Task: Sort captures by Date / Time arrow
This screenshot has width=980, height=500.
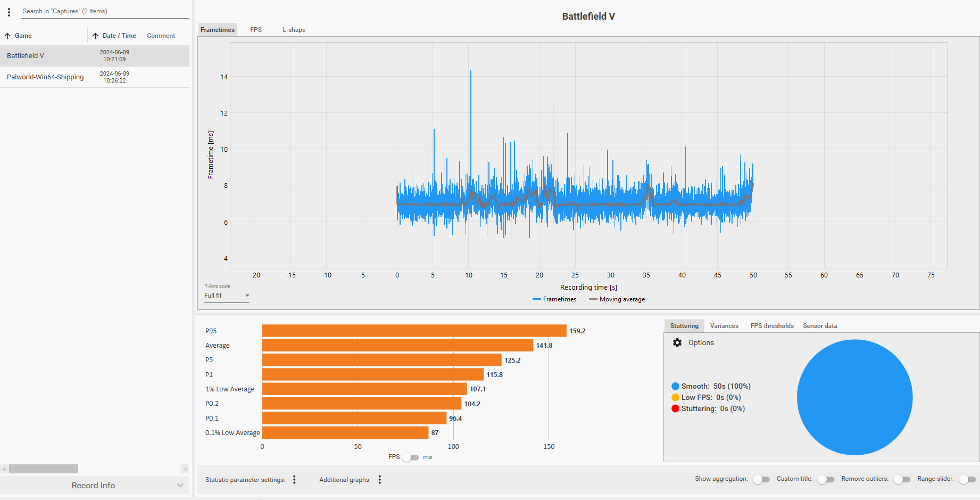Action: point(95,36)
